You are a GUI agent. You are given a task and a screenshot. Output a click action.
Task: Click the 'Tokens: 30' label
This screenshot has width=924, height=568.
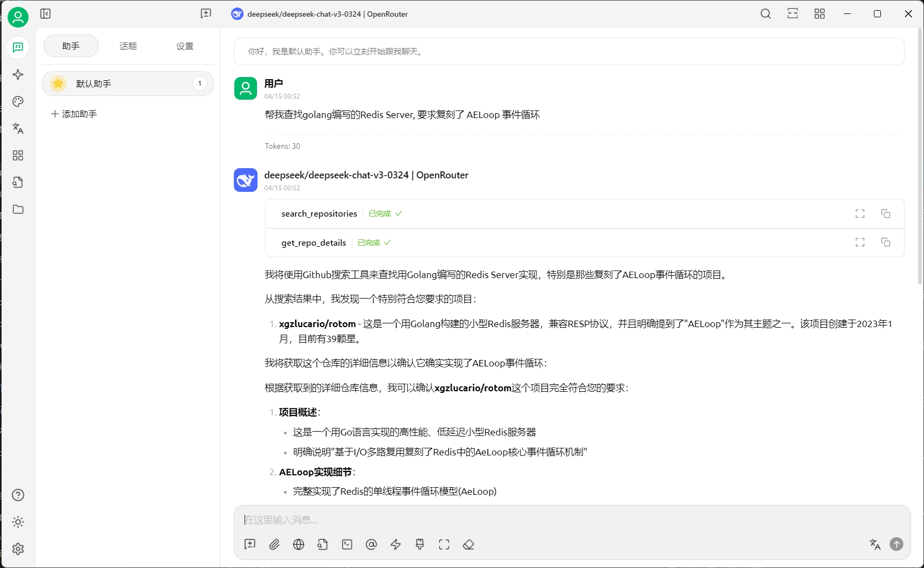click(282, 146)
